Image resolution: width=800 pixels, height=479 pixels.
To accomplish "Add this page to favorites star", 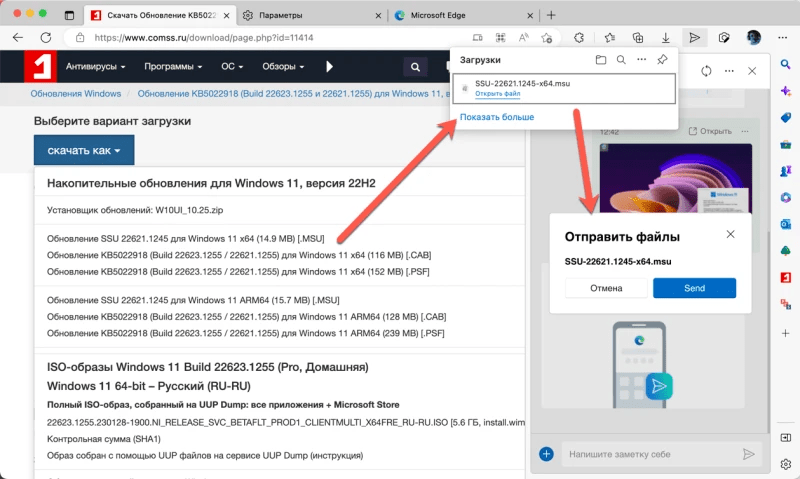I will (x=546, y=38).
